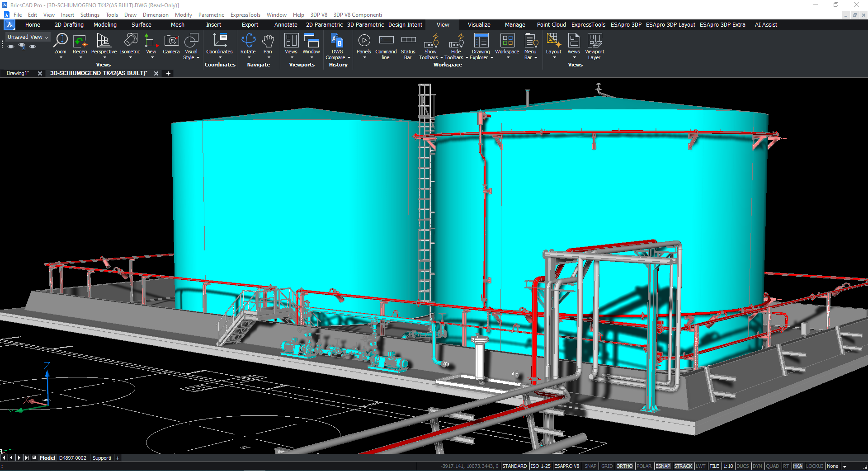Switch to the Visualize ribbon tab
Screen dimensions: 868x471
(x=478, y=25)
